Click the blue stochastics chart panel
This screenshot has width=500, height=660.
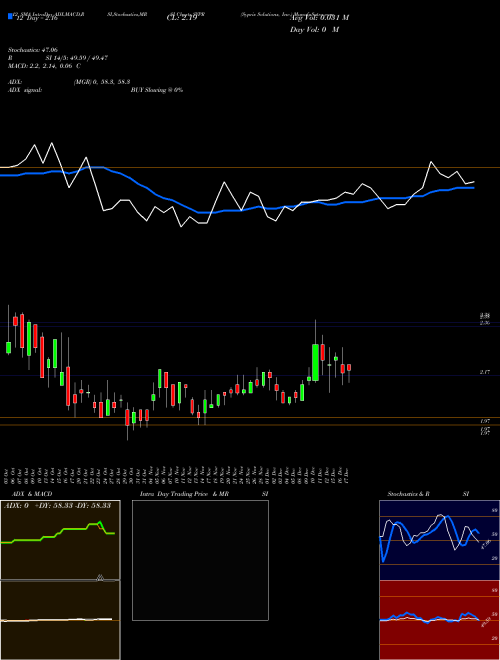(x=439, y=540)
